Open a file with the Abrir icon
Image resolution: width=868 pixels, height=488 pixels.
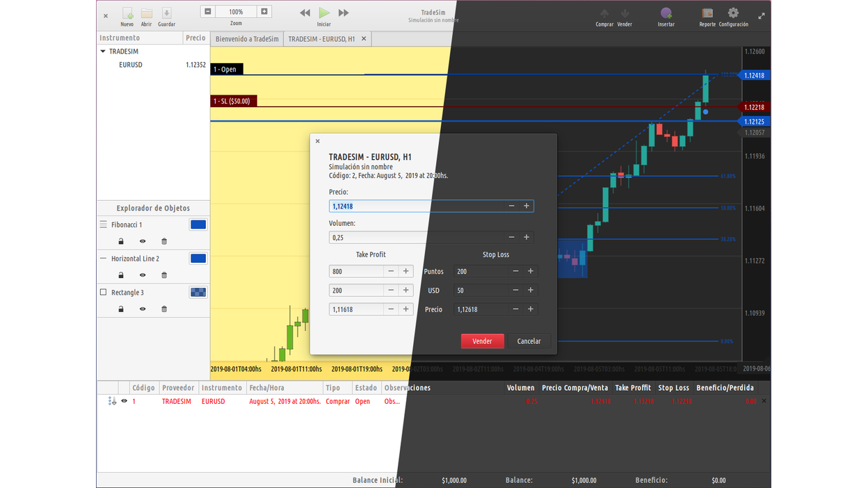click(x=147, y=14)
